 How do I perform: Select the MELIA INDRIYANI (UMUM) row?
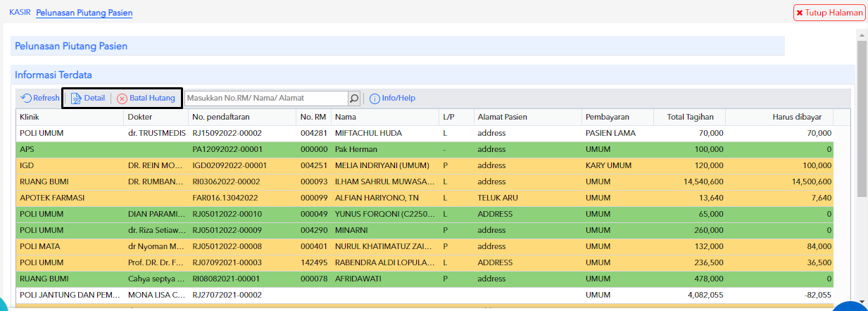coord(424,165)
